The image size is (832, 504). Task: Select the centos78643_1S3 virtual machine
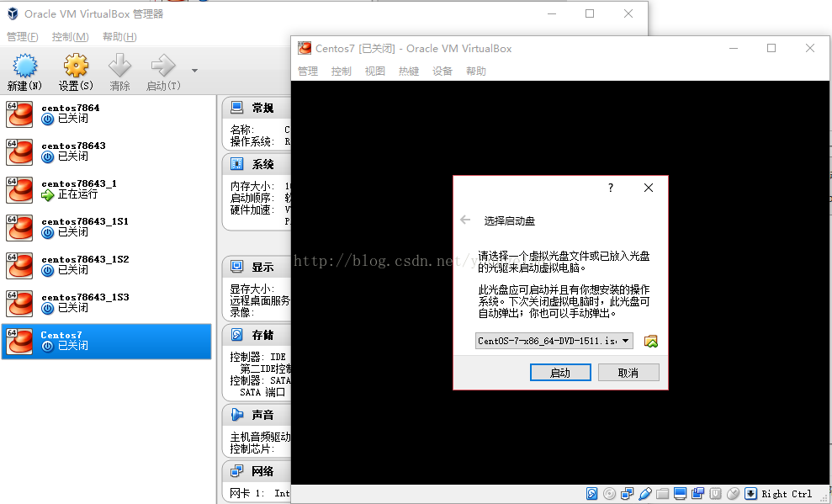107,304
